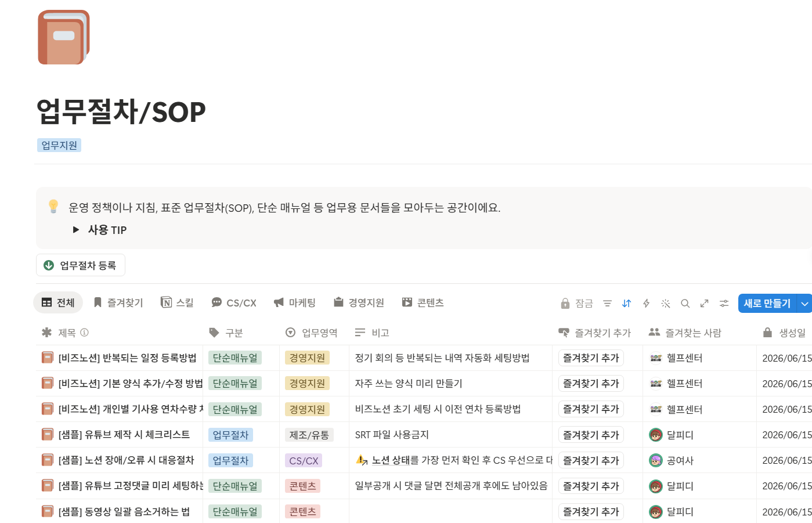The image size is (812, 523).
Task: Toggle the 잠금 lock on database
Action: [x=577, y=303]
